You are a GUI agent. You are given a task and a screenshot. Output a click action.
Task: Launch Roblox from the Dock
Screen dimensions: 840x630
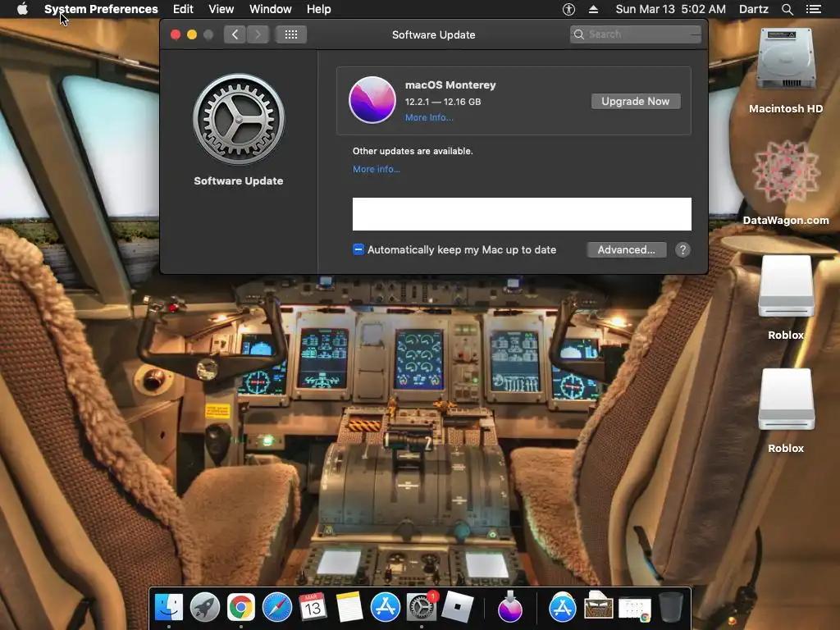point(457,608)
